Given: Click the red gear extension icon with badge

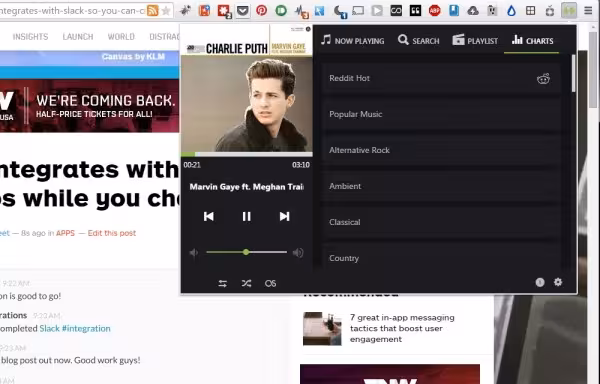Looking at the screenshot, I should pos(223,11).
